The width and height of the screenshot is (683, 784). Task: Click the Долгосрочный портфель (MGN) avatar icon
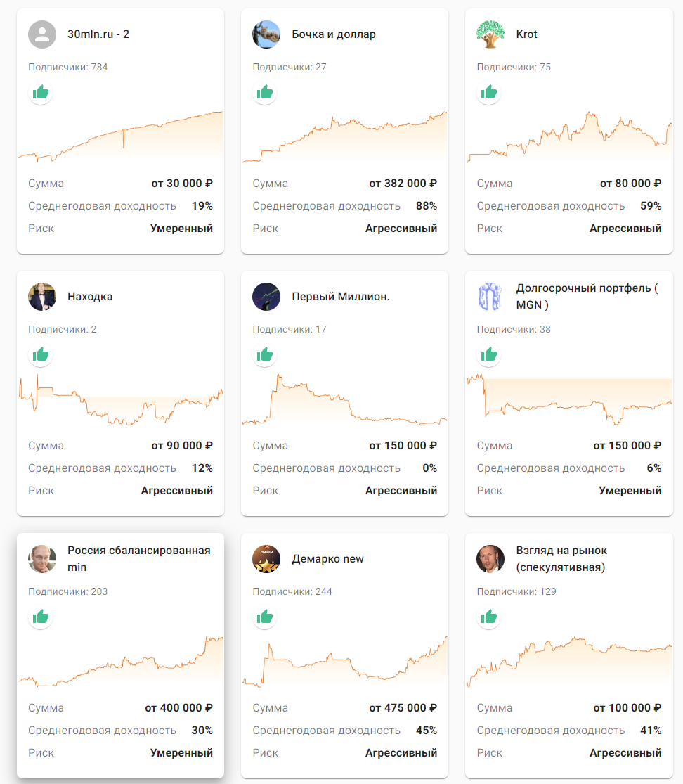pyautogui.click(x=490, y=297)
